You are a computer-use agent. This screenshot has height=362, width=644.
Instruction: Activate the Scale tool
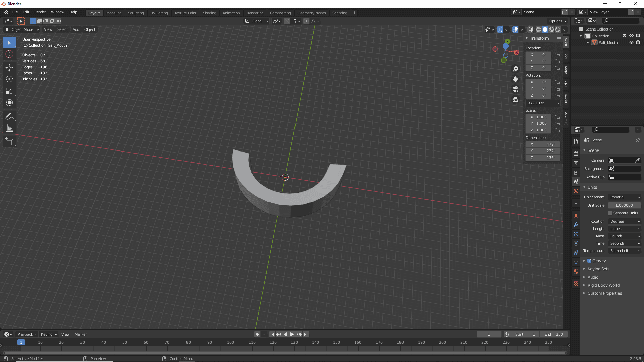(x=9, y=91)
